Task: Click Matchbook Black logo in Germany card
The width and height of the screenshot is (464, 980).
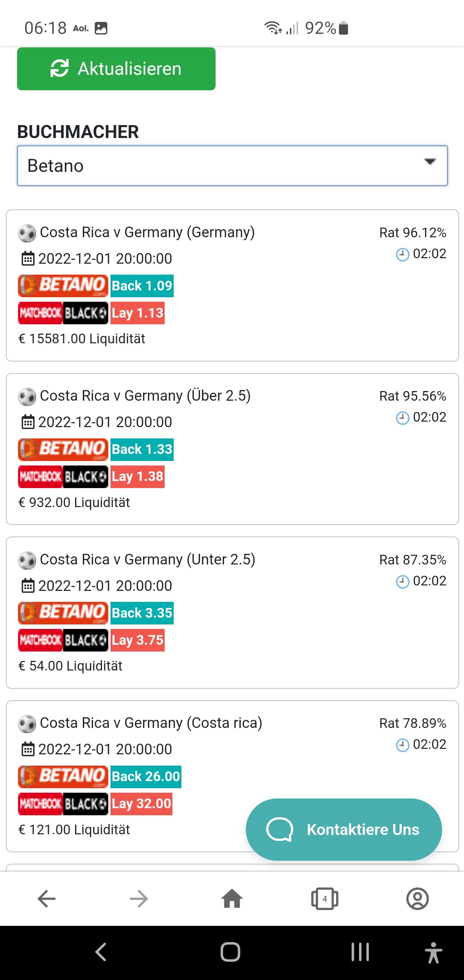Action: coord(63,313)
